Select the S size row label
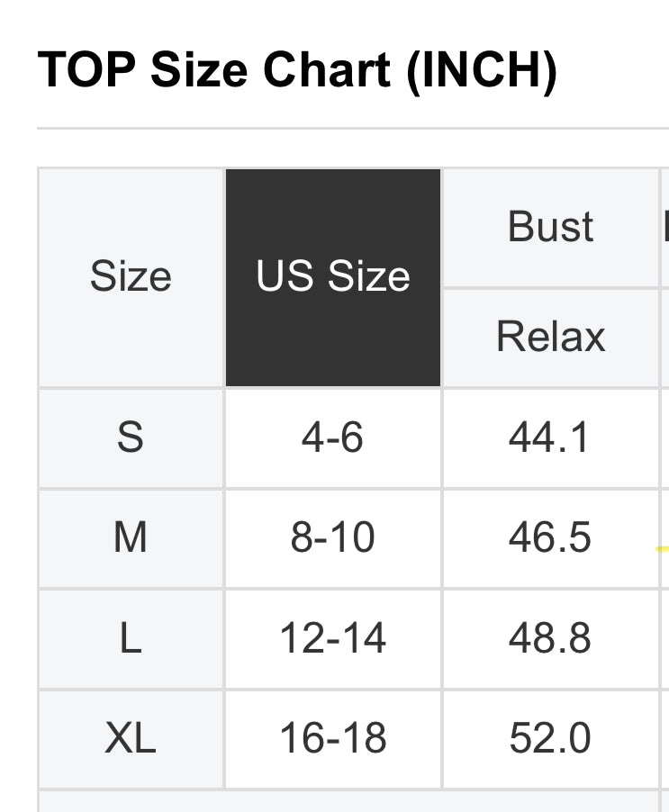The image size is (669, 812). pos(131,438)
